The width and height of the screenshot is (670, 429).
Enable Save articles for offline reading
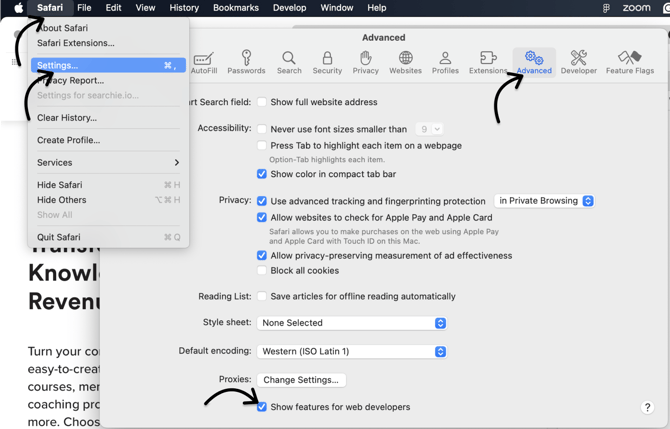pos(262,296)
